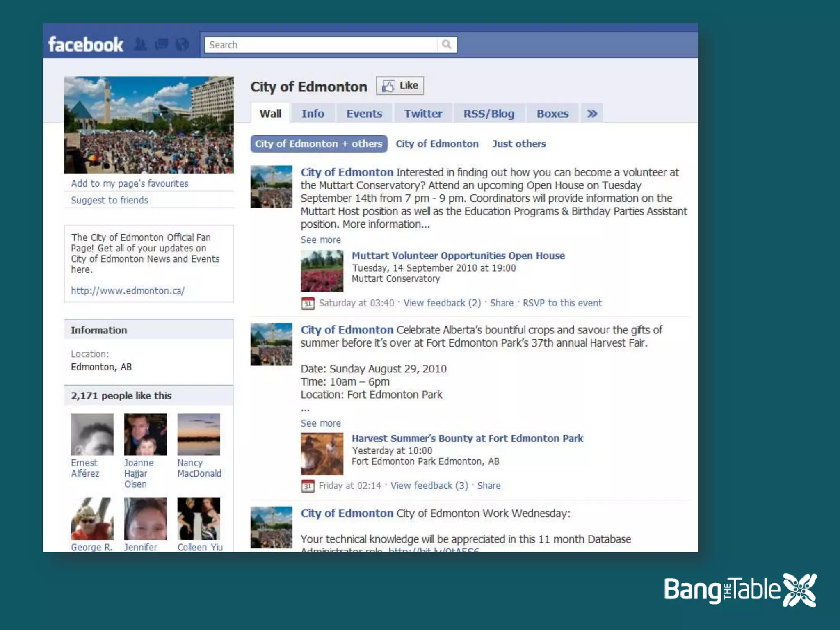Open the edmonton.ca website link
840x630 pixels.
click(x=128, y=291)
